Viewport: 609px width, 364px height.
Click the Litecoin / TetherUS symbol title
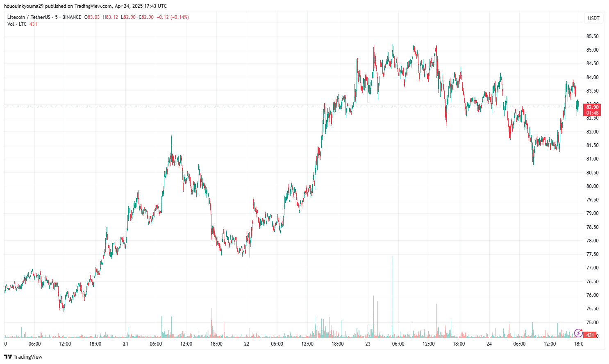(29, 17)
